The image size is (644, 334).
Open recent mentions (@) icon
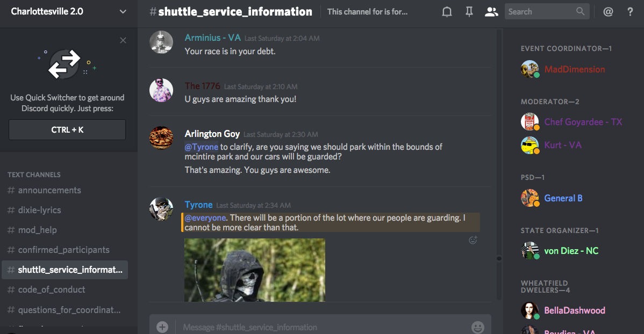click(608, 12)
